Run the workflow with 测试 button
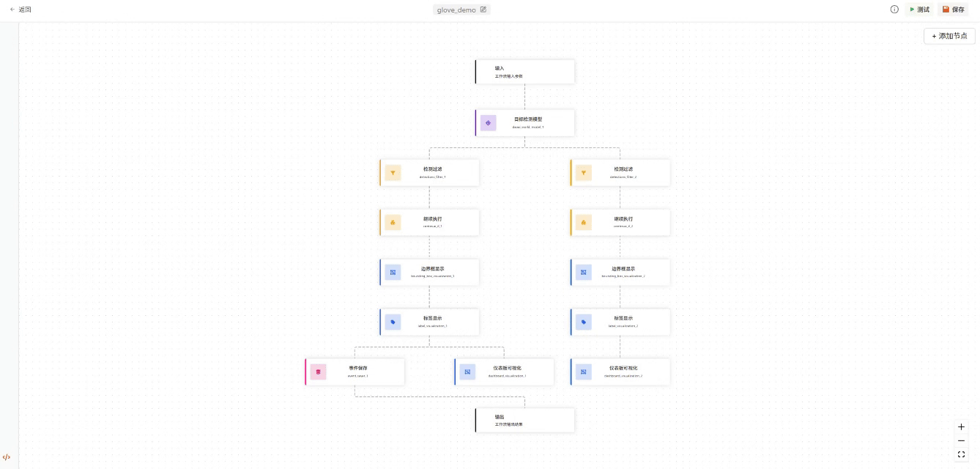 point(919,10)
